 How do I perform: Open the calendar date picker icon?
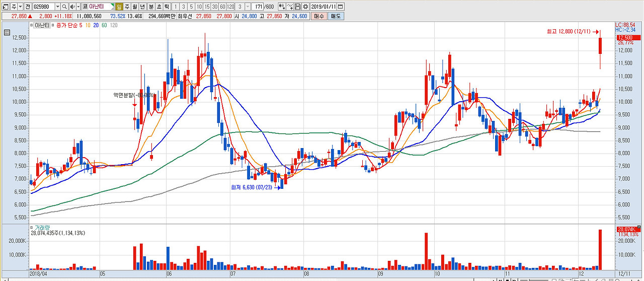[x=341, y=7]
